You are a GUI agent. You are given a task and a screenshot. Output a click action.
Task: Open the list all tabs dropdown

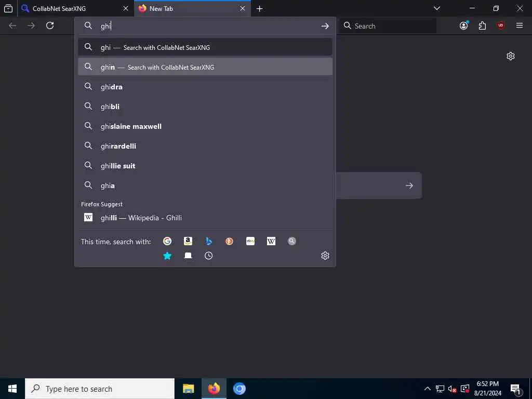[x=437, y=8]
